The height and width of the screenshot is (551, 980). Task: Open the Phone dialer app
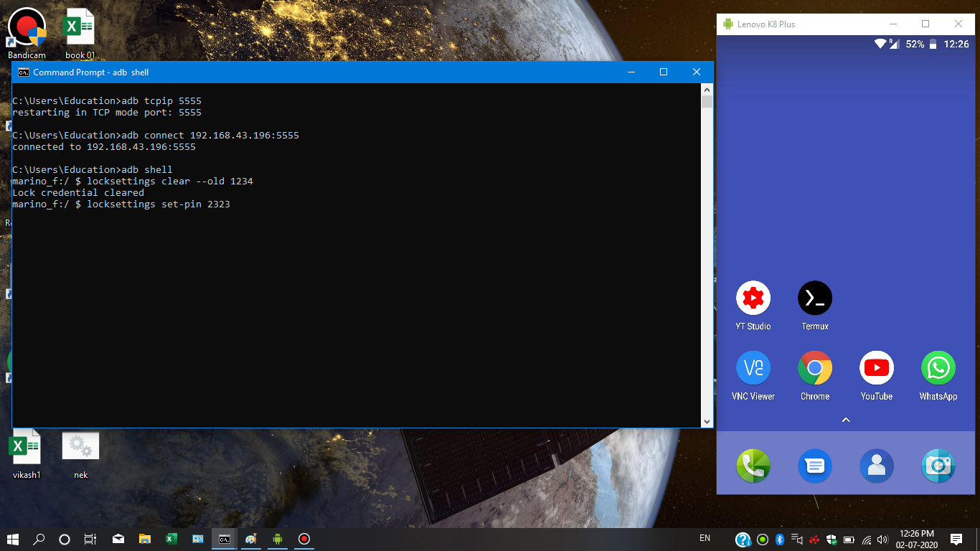coord(753,466)
